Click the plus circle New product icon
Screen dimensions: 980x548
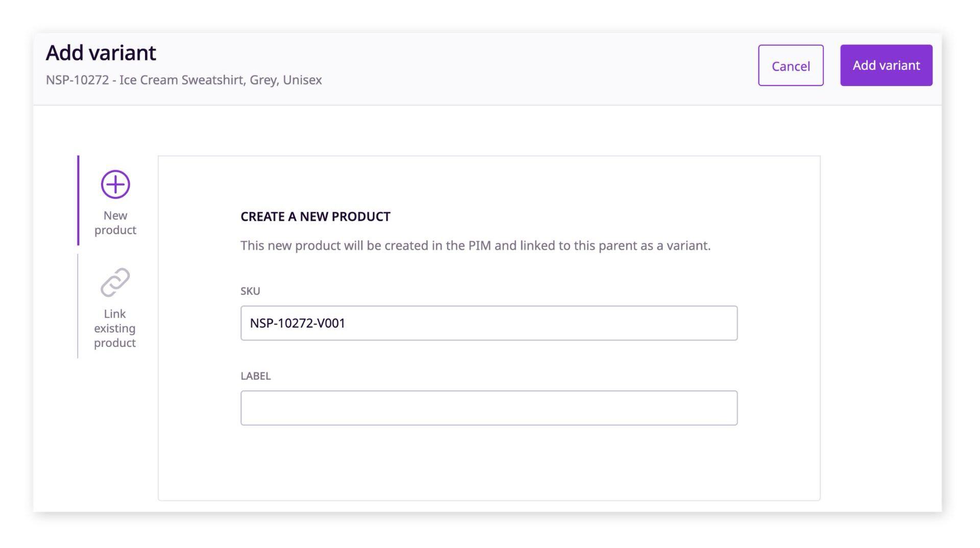[115, 184]
